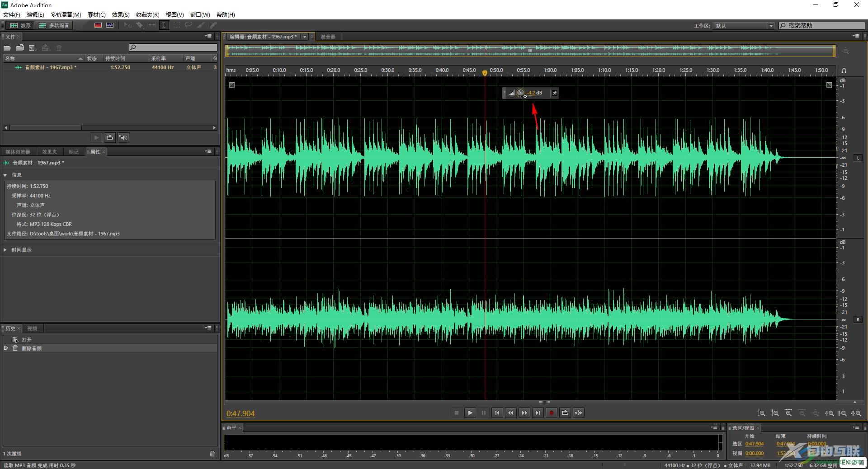Switch to Multitrack (多轨混音) view

pyautogui.click(x=54, y=25)
